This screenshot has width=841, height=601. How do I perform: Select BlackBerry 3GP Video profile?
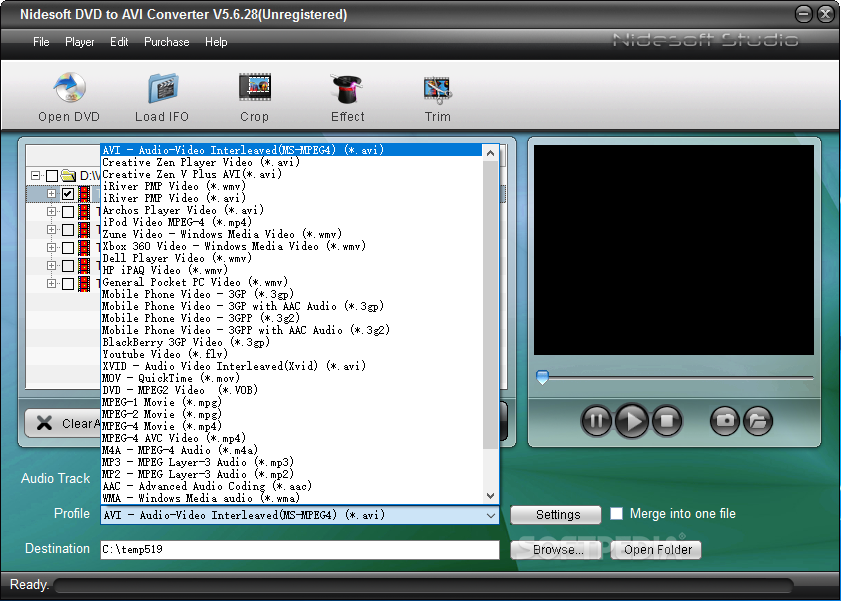pos(292,342)
